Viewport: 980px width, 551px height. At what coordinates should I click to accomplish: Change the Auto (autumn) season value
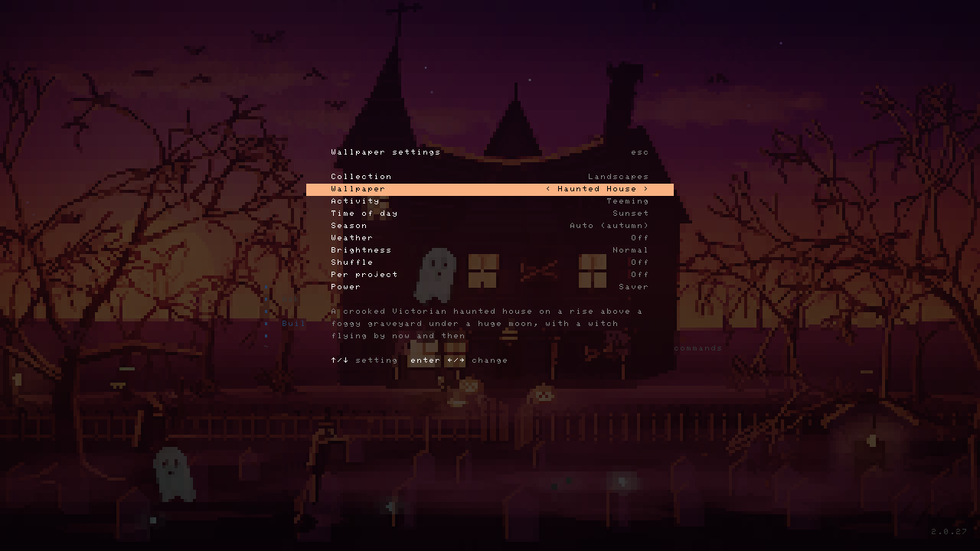(x=609, y=226)
